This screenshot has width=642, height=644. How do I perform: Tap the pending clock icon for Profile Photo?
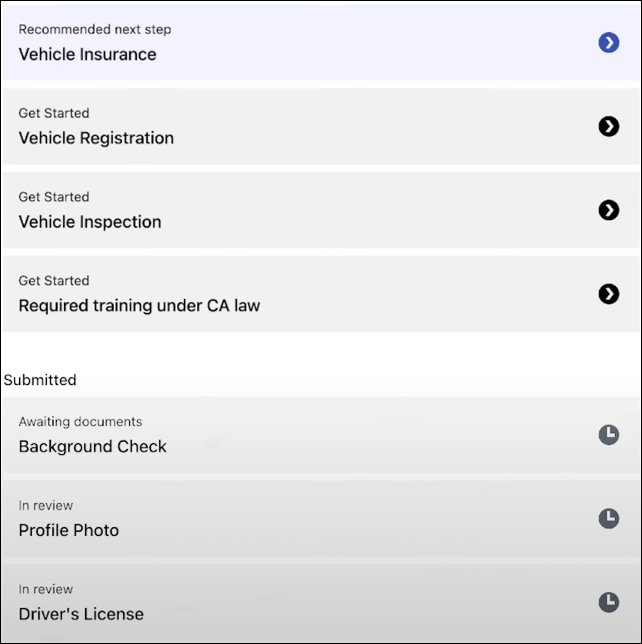click(608, 518)
